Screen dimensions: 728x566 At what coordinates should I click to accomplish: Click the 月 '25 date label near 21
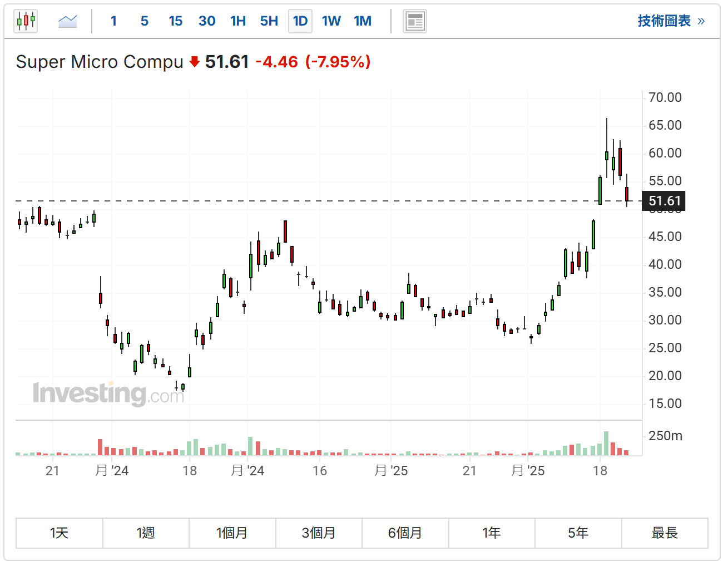[x=528, y=471]
